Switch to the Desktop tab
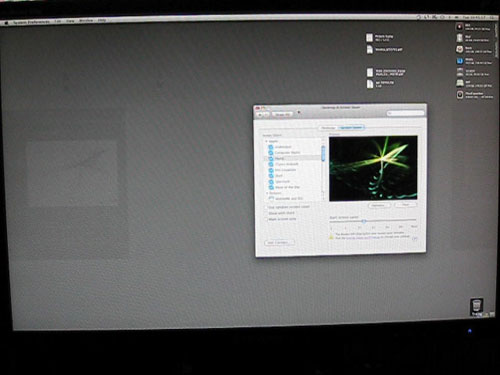Viewport: 500px width, 375px height. 328,128
